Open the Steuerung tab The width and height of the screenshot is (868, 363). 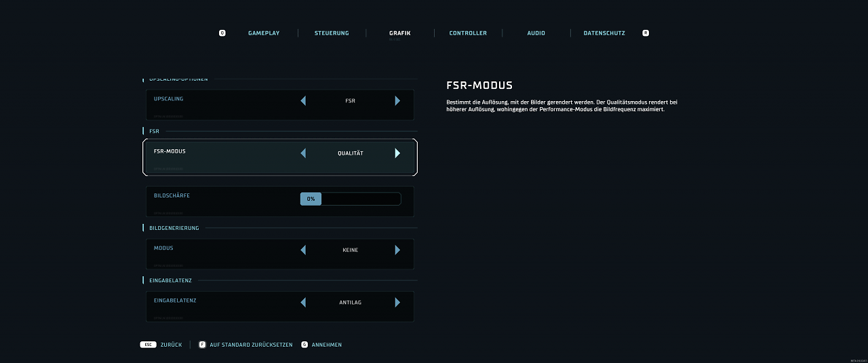(332, 33)
